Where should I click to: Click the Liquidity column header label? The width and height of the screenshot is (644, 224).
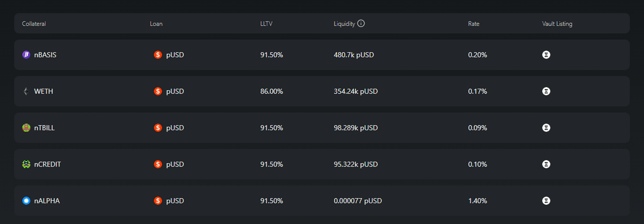pos(344,24)
